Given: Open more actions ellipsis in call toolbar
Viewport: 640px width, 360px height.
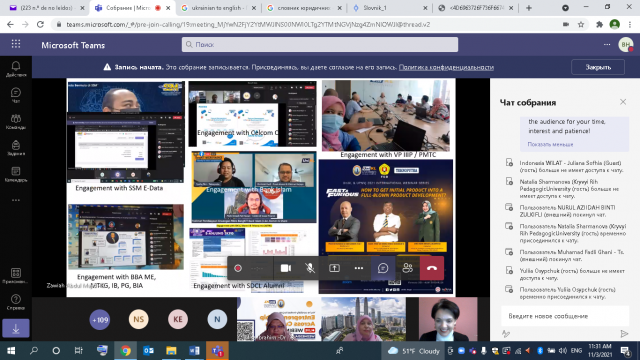Looking at the screenshot, I should point(359,268).
